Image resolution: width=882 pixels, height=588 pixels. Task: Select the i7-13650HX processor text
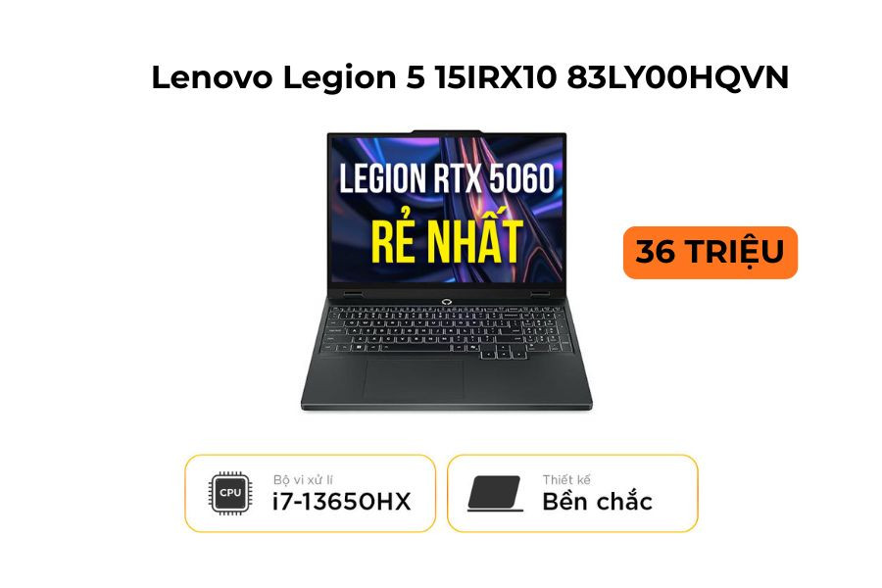point(341,502)
